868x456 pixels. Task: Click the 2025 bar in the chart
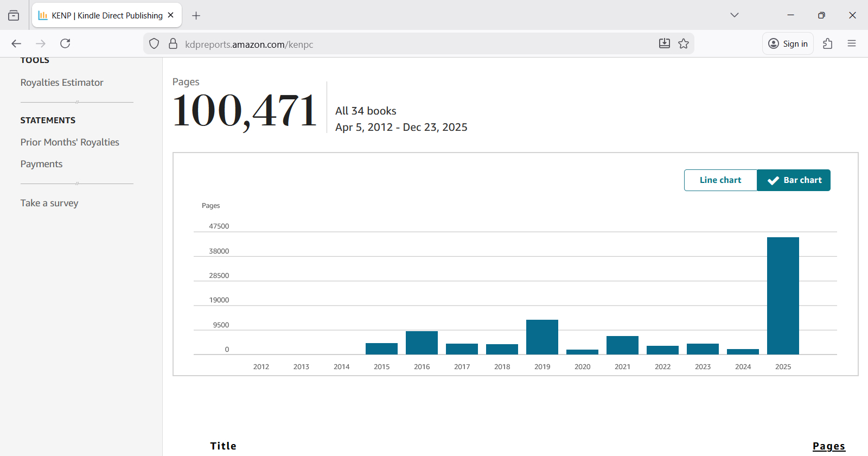pos(783,296)
